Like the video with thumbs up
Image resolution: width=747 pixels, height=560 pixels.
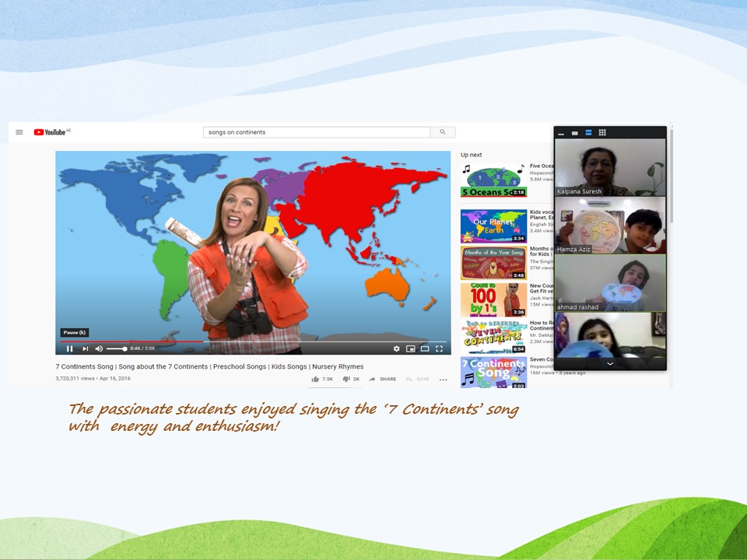316,380
